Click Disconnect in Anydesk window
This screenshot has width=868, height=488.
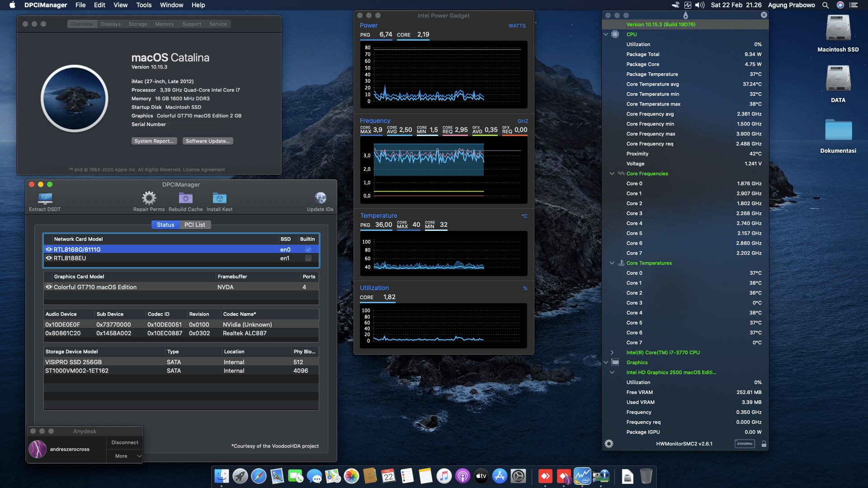tap(125, 442)
